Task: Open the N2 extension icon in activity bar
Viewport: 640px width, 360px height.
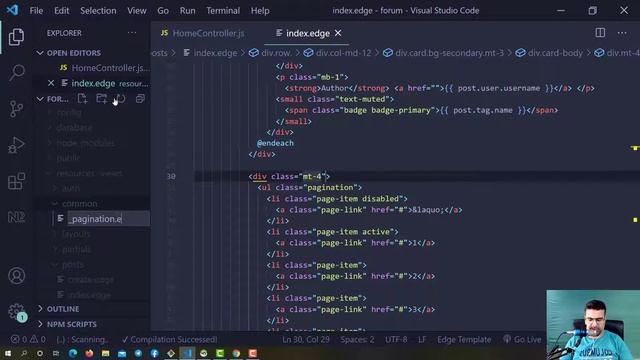Action: pyautogui.click(x=16, y=217)
